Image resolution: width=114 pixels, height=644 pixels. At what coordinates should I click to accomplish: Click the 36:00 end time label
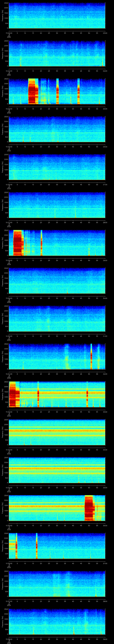coord(105,525)
